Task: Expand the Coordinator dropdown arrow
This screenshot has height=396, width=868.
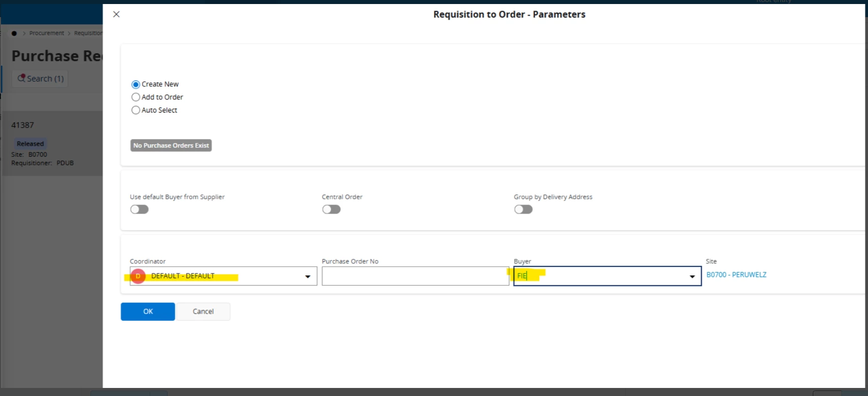Action: click(308, 276)
